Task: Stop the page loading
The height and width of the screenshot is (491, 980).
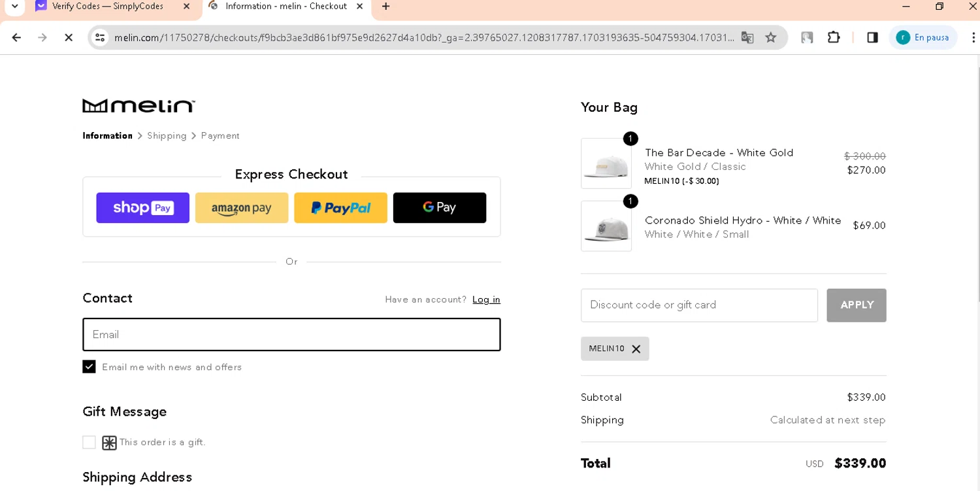Action: point(69,38)
